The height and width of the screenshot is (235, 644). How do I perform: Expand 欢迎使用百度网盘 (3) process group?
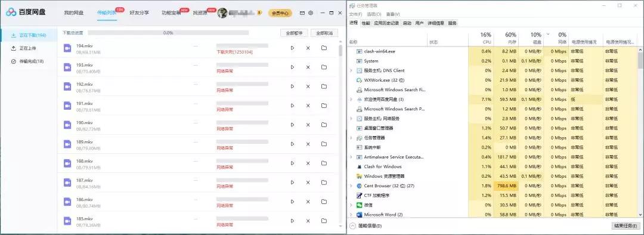[351, 100]
